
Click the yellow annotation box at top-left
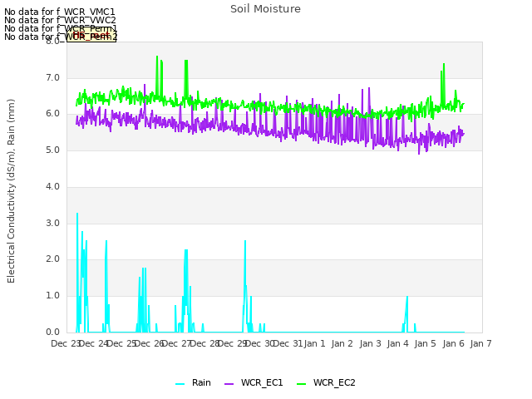[x=91, y=35]
